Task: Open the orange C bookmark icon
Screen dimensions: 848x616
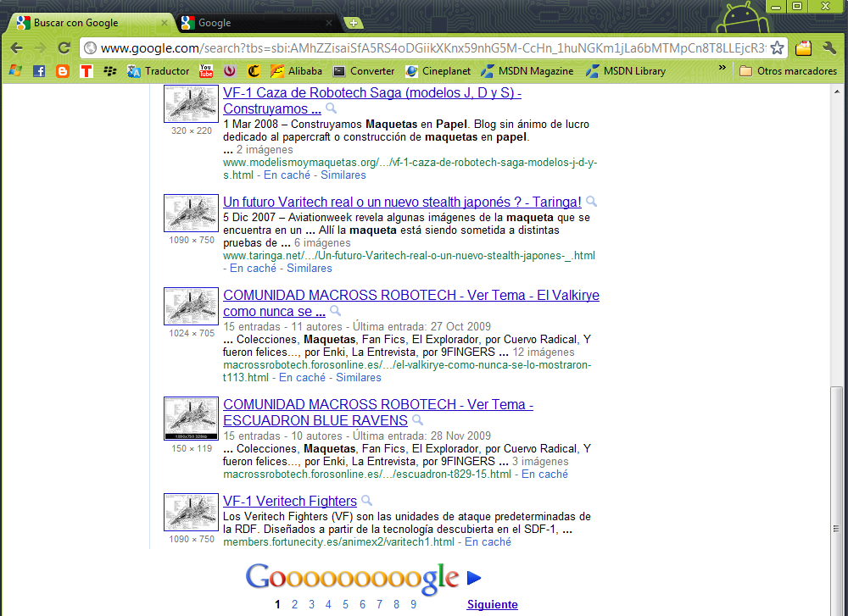Action: (x=254, y=71)
